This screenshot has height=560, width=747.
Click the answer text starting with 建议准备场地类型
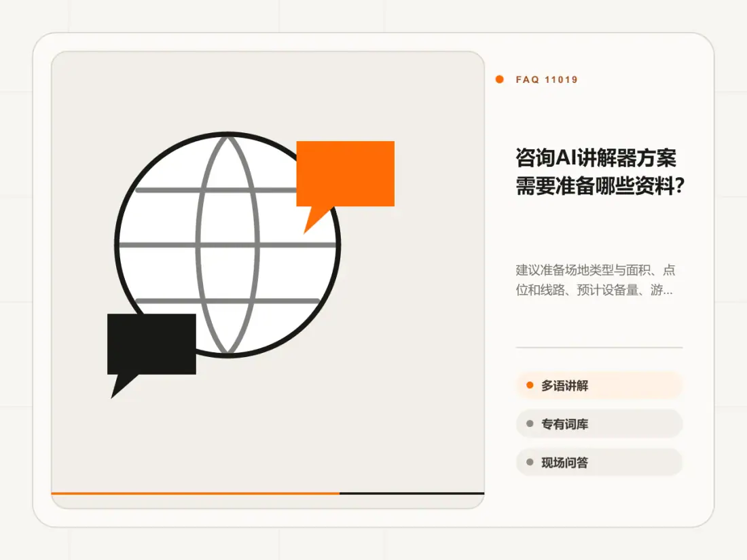coord(595,280)
